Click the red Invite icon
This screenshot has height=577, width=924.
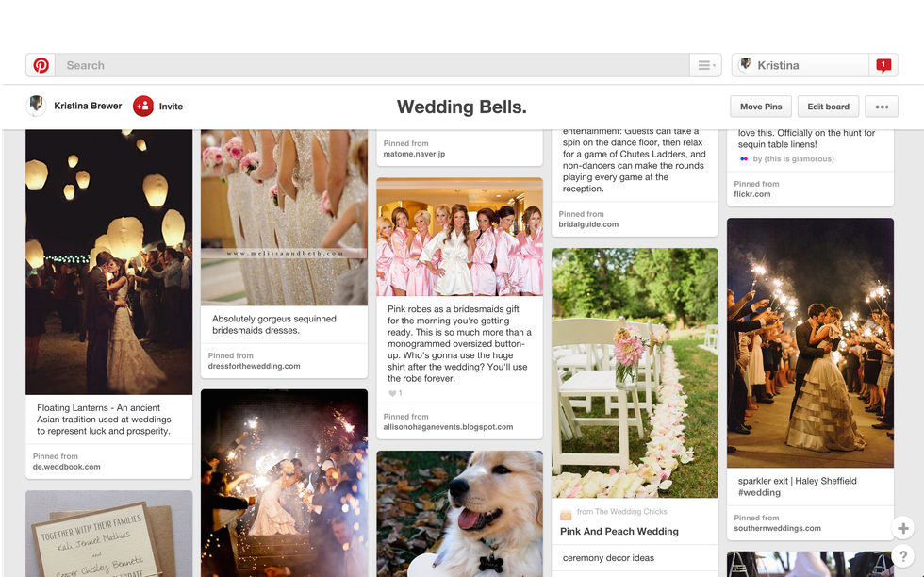coord(143,107)
